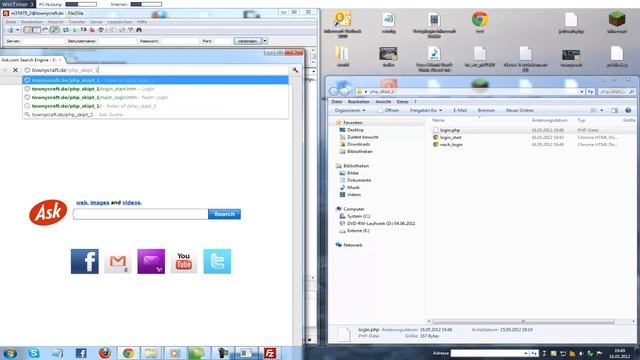This screenshot has height=360, width=640.
Task: Open the YouTube shortcut tile
Action: (184, 261)
